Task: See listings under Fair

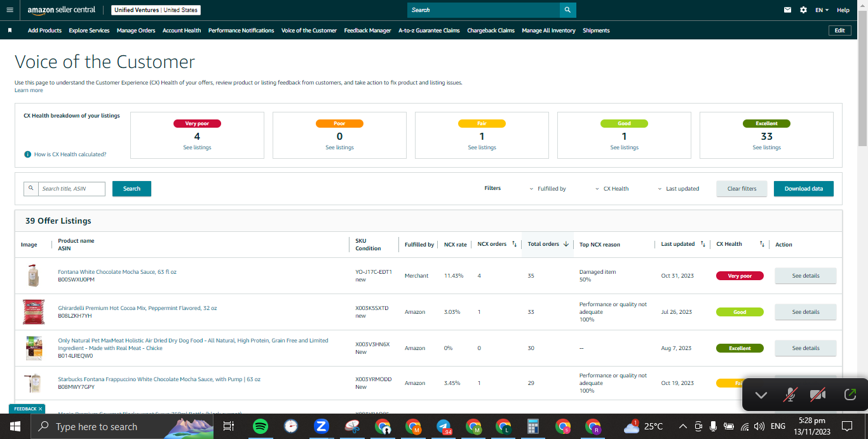Action: 482,147
